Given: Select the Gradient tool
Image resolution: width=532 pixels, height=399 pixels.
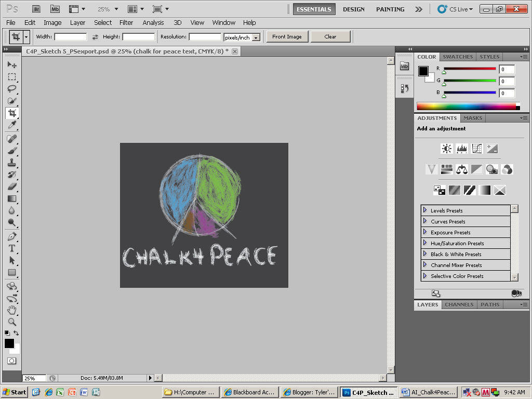Looking at the screenshot, I should [x=12, y=198].
